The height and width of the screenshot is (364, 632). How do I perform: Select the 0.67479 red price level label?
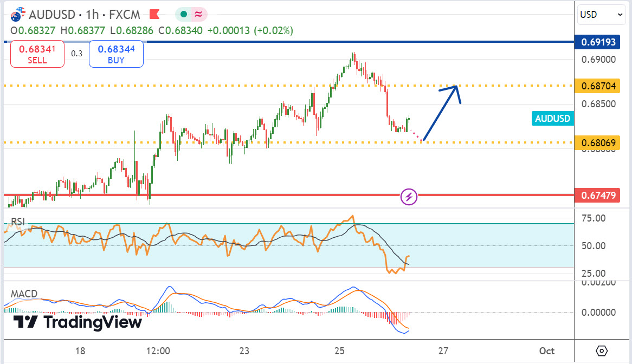point(598,195)
